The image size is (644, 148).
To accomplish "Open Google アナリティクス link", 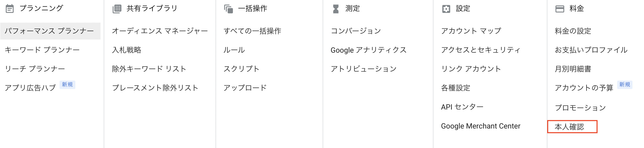I will (368, 50).
